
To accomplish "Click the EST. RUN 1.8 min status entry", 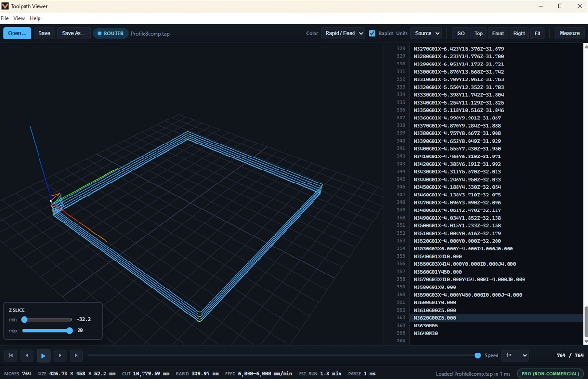I will pyautogui.click(x=320, y=373).
